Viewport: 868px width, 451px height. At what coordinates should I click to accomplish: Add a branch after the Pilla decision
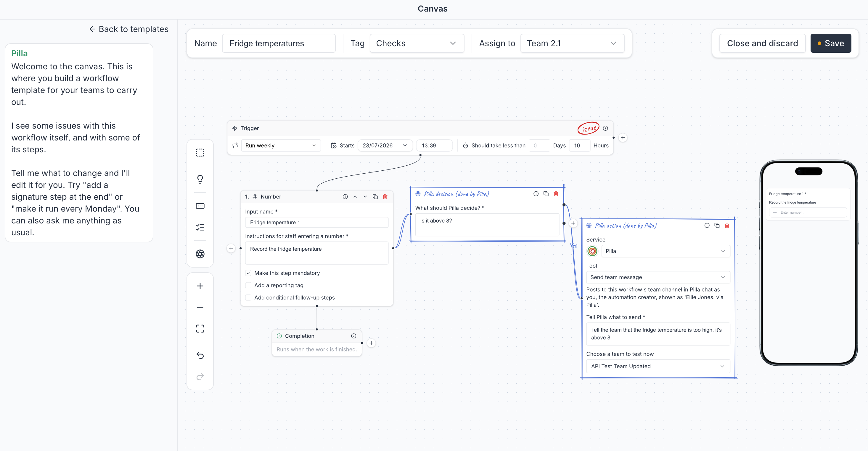click(573, 223)
